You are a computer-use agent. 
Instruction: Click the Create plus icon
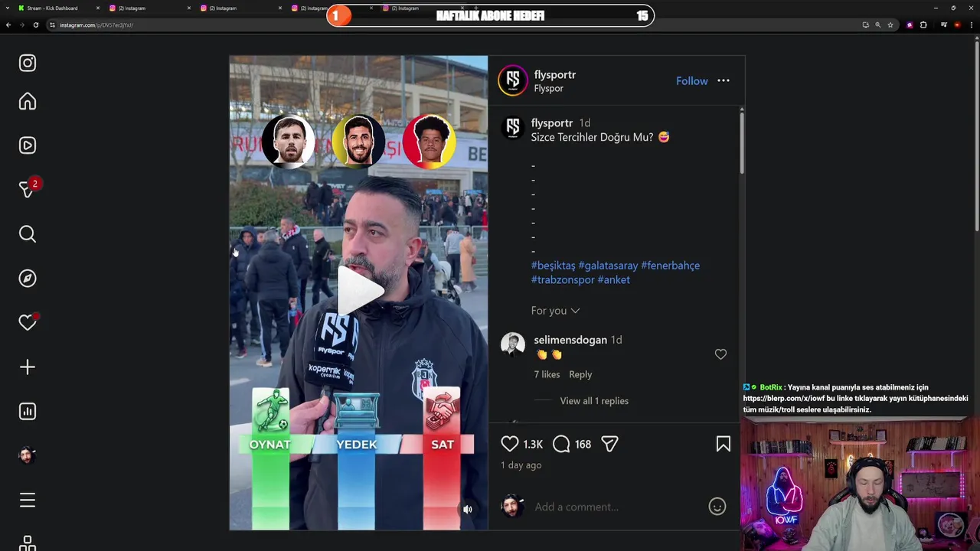28,367
